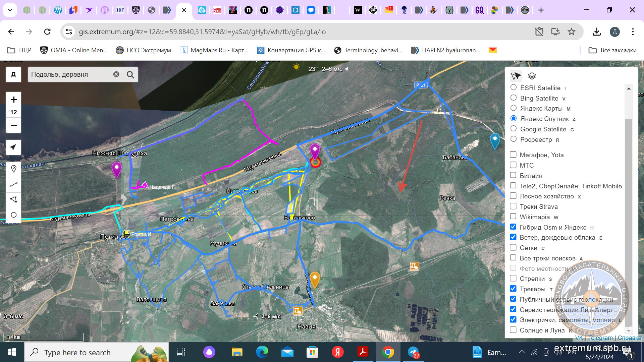644x362 pixels.
Task: Enable the Лесное хозяйство layer checkbox
Action: (513, 196)
